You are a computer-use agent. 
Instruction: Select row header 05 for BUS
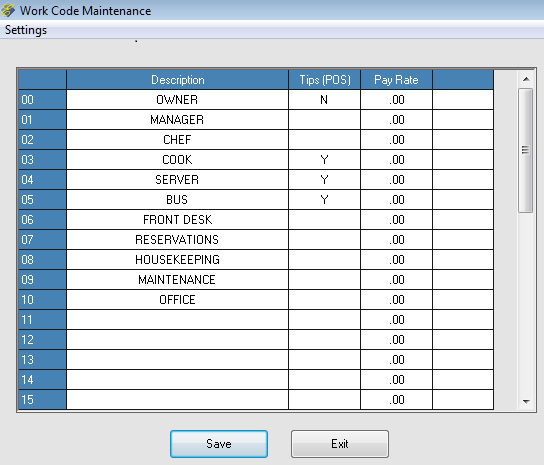pyautogui.click(x=42, y=200)
